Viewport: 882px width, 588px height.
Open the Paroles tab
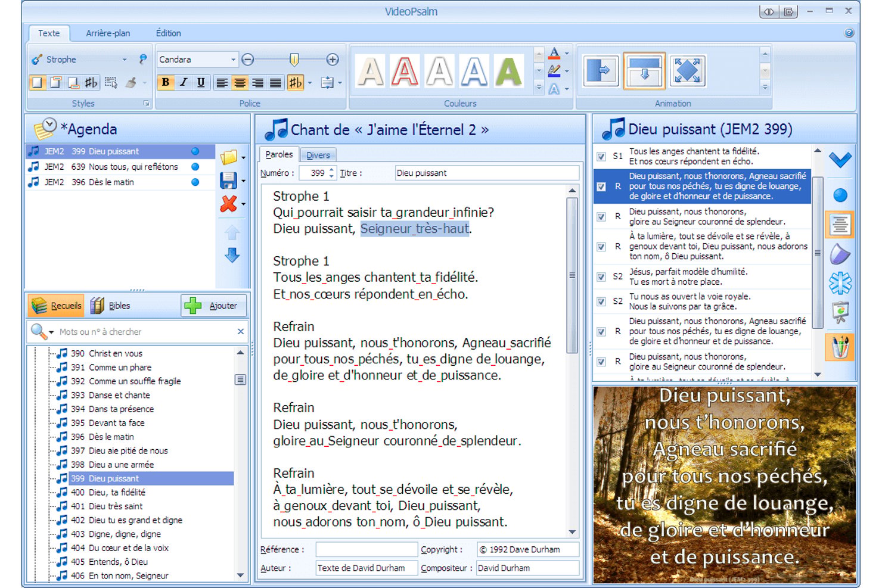(279, 154)
